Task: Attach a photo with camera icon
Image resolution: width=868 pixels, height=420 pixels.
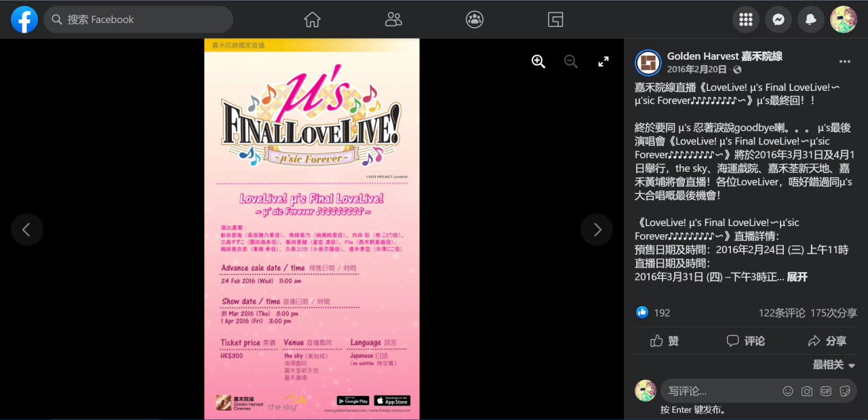Action: click(x=807, y=391)
